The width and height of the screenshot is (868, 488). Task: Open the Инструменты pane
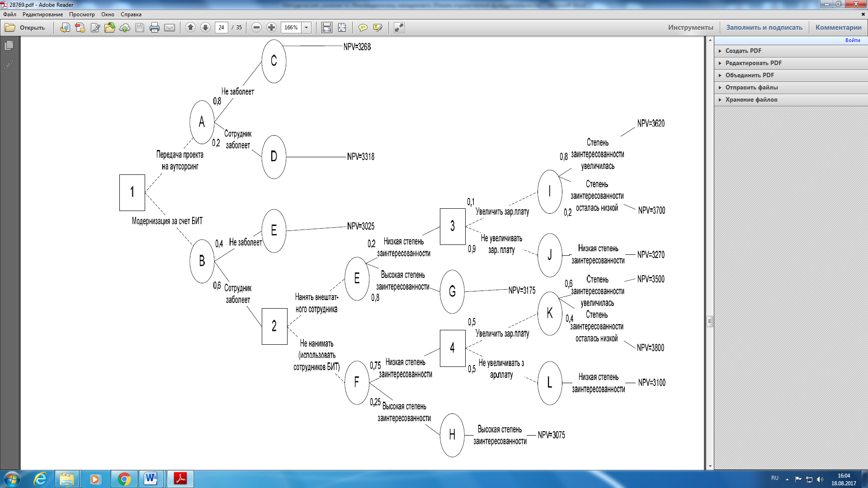click(x=691, y=28)
